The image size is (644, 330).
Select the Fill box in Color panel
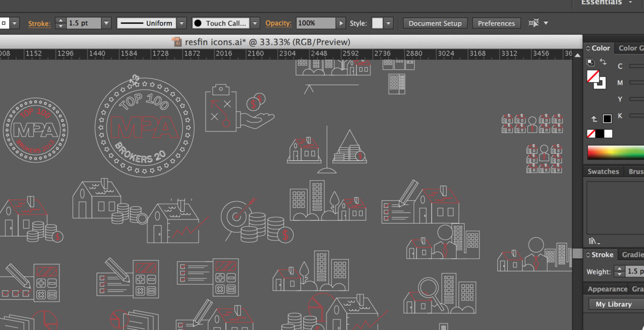tap(593, 77)
